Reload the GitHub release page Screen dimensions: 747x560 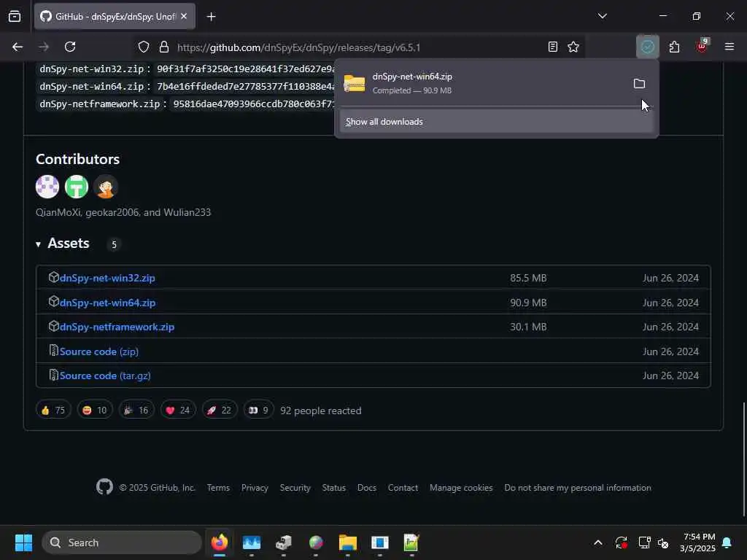coord(70,47)
